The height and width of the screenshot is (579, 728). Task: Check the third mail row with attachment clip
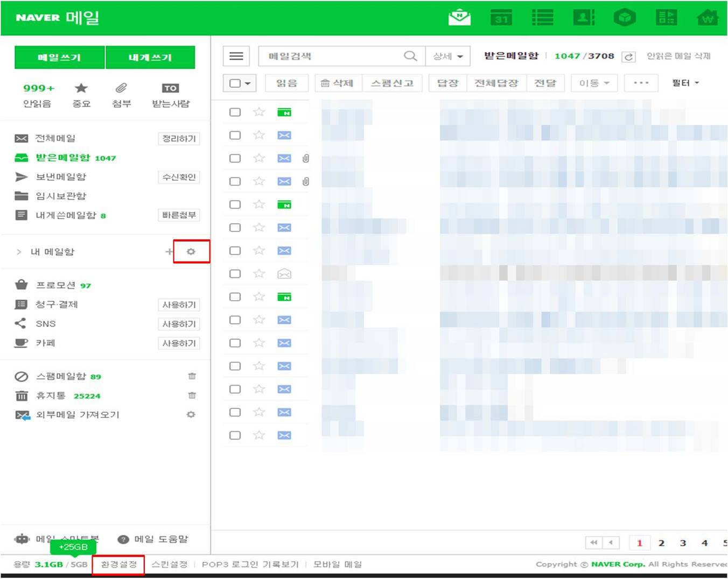(x=235, y=158)
